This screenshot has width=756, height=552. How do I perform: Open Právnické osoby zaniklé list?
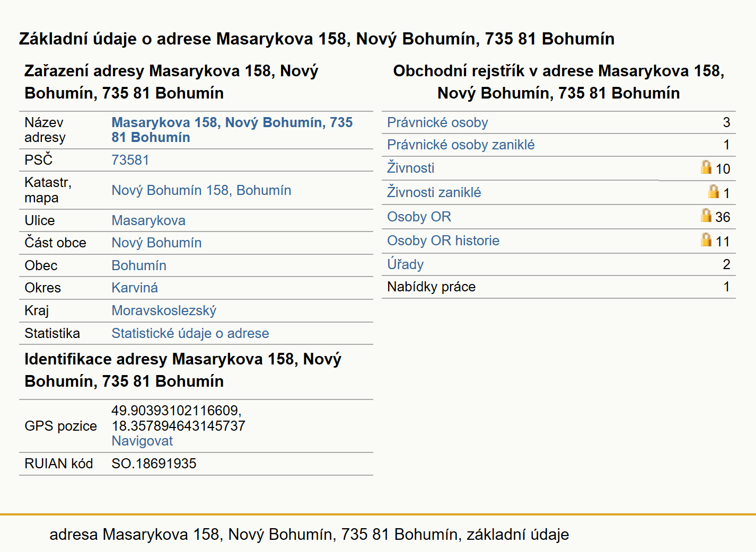pos(461,145)
